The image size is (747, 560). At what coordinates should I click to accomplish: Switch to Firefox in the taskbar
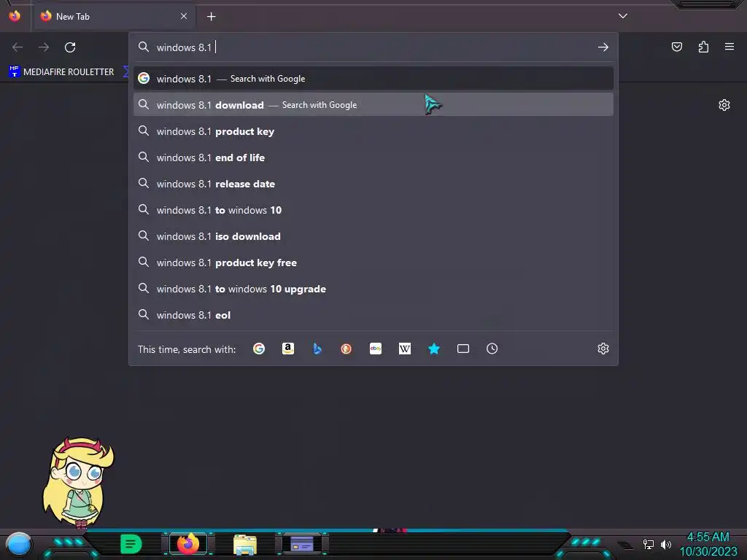188,544
